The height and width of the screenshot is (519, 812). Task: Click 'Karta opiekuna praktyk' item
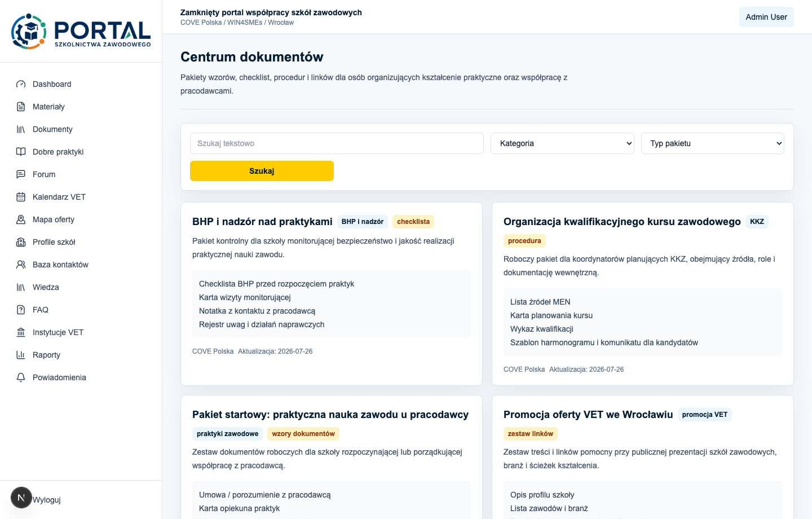[239, 508]
